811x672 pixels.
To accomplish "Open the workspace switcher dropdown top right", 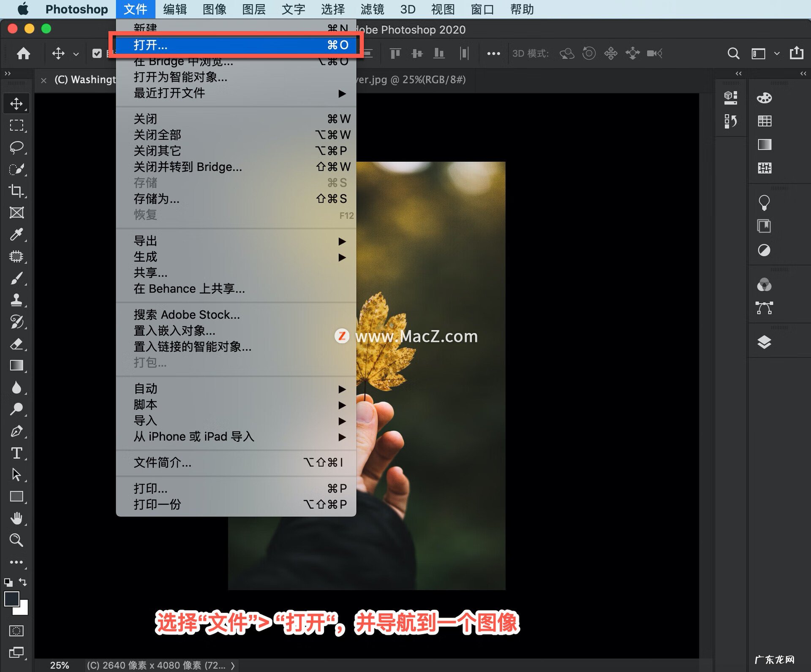I will pyautogui.click(x=777, y=53).
